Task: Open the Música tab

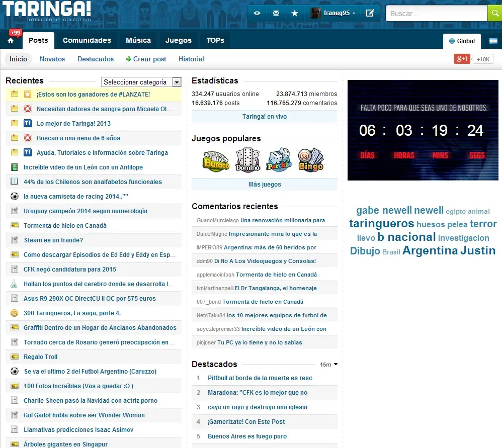Action: point(138,40)
